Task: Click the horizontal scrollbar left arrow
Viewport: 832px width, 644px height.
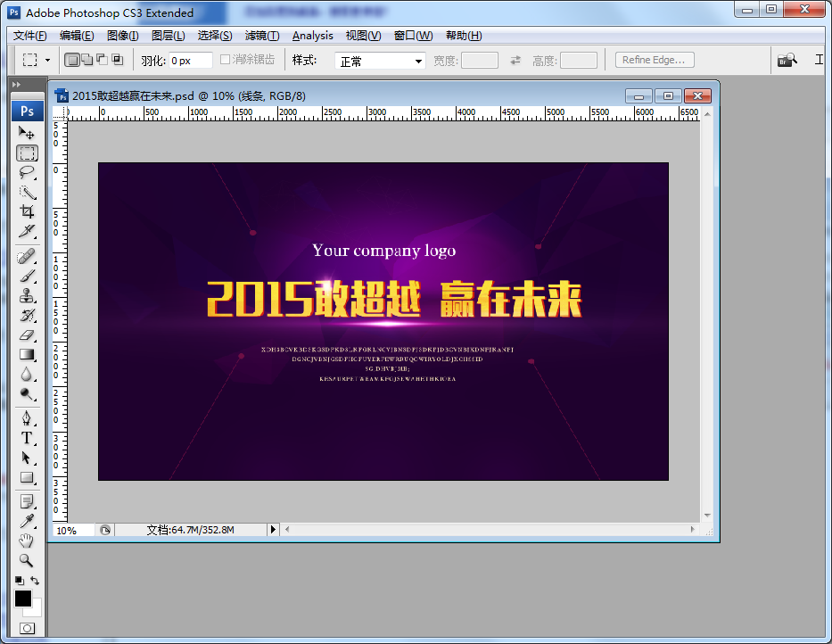Action: (x=287, y=529)
